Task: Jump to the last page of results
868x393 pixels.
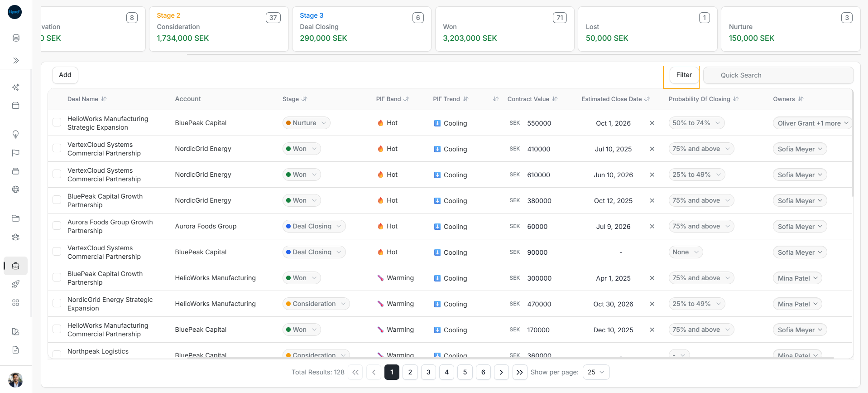Action: click(519, 372)
